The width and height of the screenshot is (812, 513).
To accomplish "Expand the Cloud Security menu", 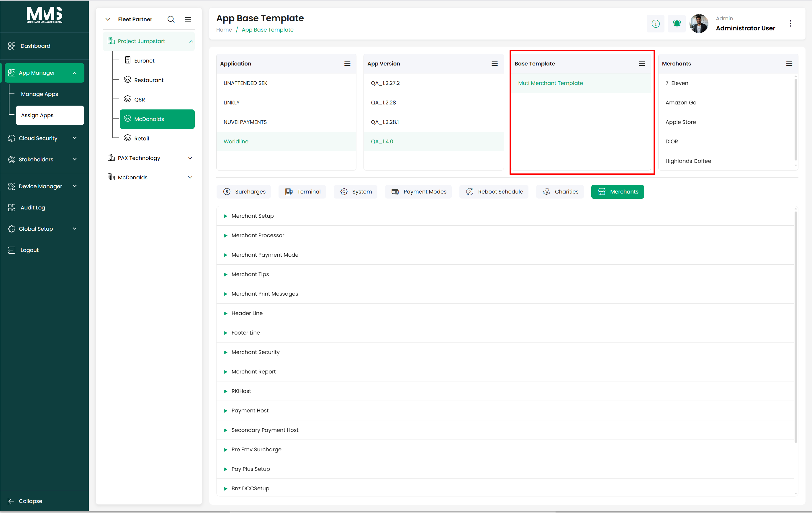I will pyautogui.click(x=45, y=138).
